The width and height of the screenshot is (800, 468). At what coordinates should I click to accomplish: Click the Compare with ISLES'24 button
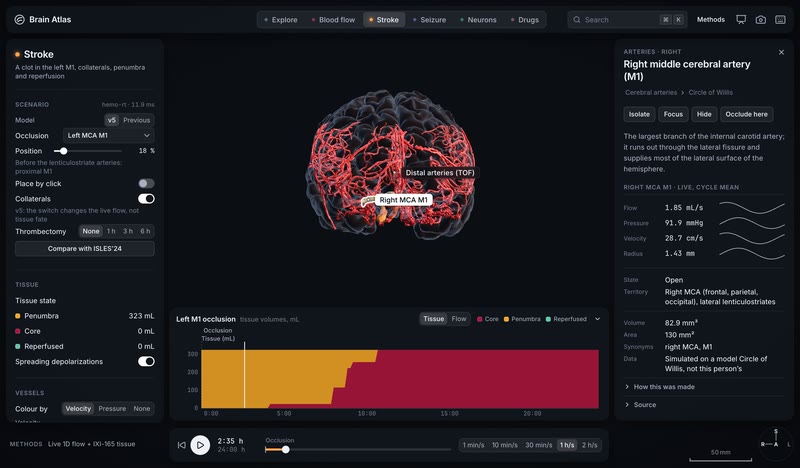click(x=85, y=249)
